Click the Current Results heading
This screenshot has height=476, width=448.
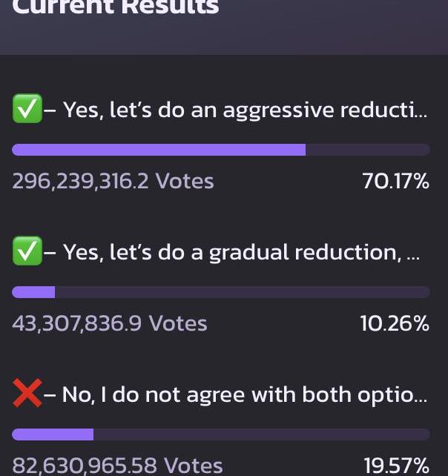[116, 7]
